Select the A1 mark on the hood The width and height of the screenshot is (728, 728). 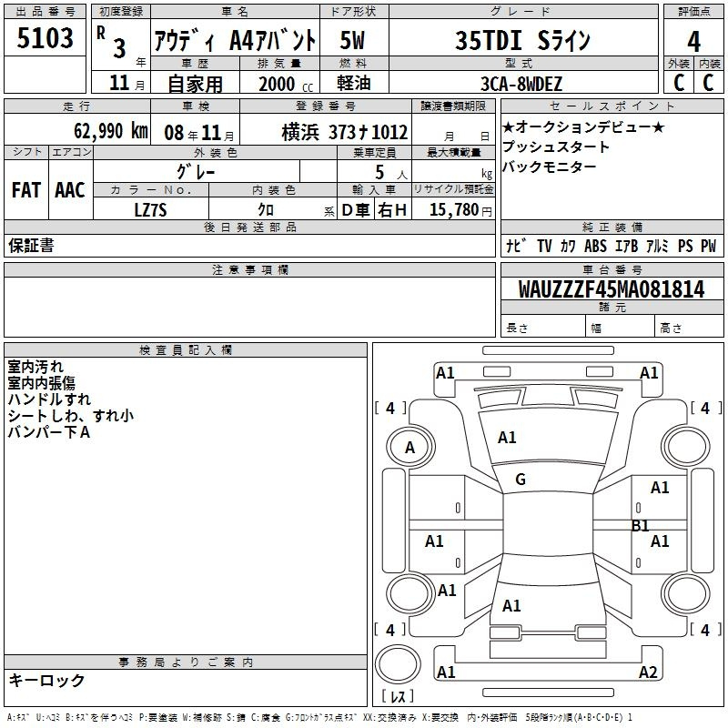[507, 438]
